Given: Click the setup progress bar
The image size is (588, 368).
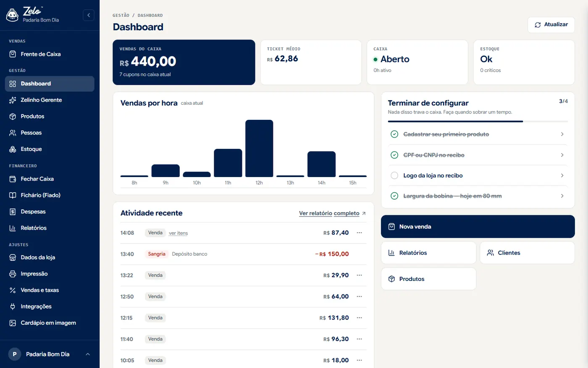Looking at the screenshot, I should [478, 122].
